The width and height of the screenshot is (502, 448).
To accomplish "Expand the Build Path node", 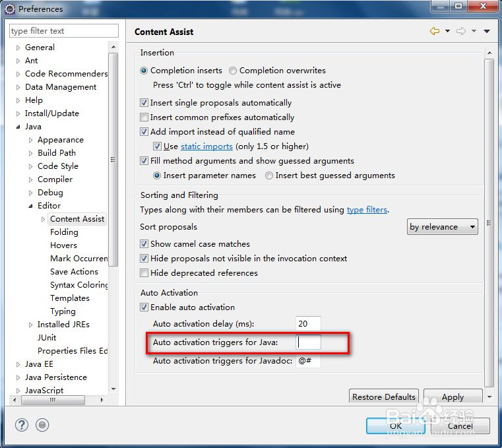I will tap(30, 153).
